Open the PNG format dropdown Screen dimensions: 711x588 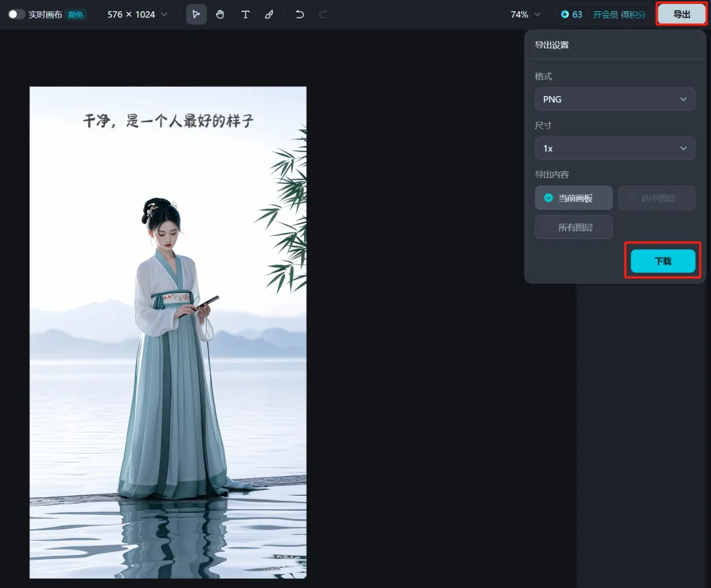pos(616,99)
